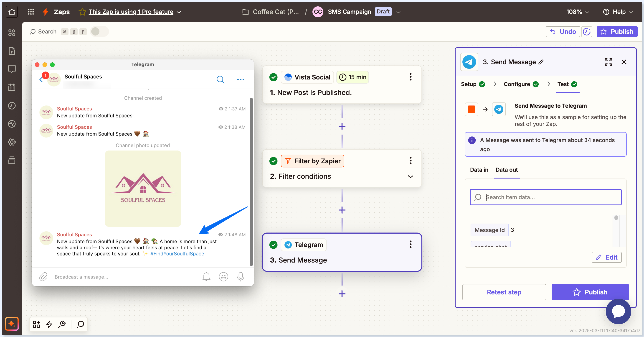Switch to the Configure tab
The height and width of the screenshot is (337, 644).
521,84
